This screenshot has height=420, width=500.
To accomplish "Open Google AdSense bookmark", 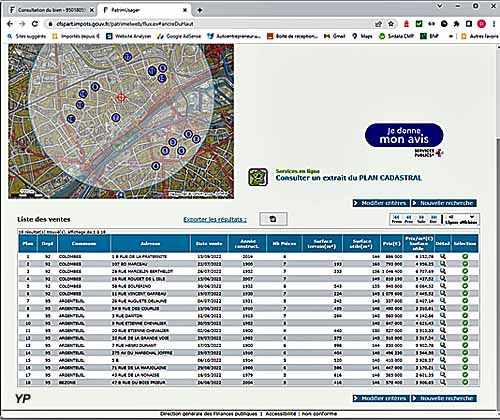I will [x=179, y=36].
